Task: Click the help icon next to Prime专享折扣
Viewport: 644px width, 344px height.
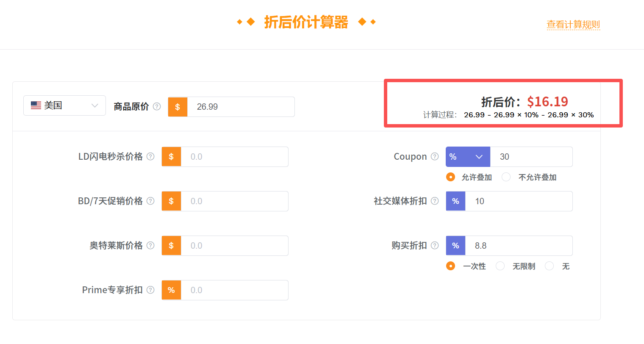Action: tap(150, 290)
